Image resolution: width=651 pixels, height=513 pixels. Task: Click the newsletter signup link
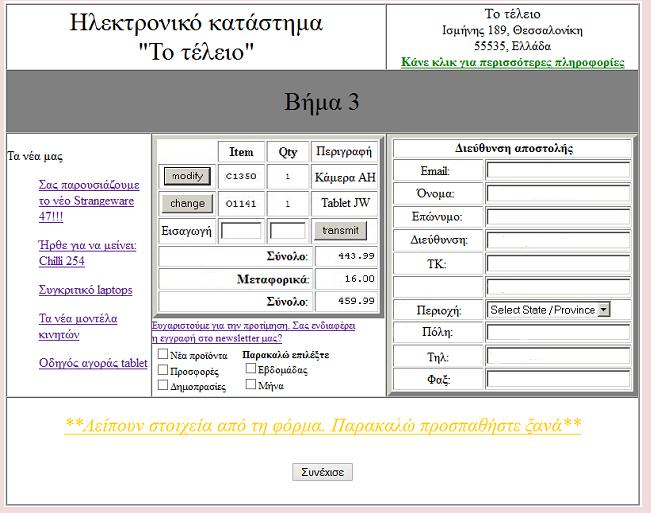[x=253, y=332]
